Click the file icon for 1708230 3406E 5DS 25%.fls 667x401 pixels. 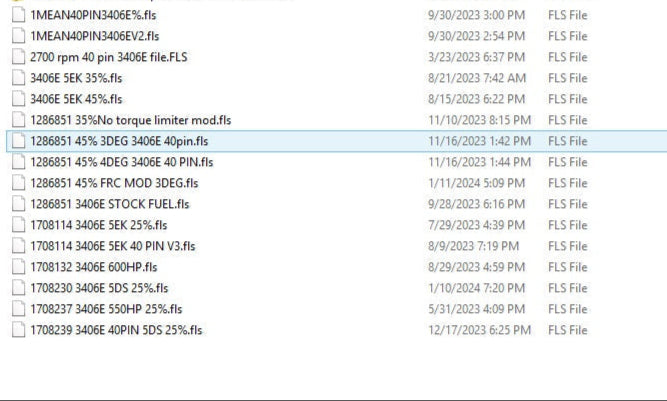(19, 288)
